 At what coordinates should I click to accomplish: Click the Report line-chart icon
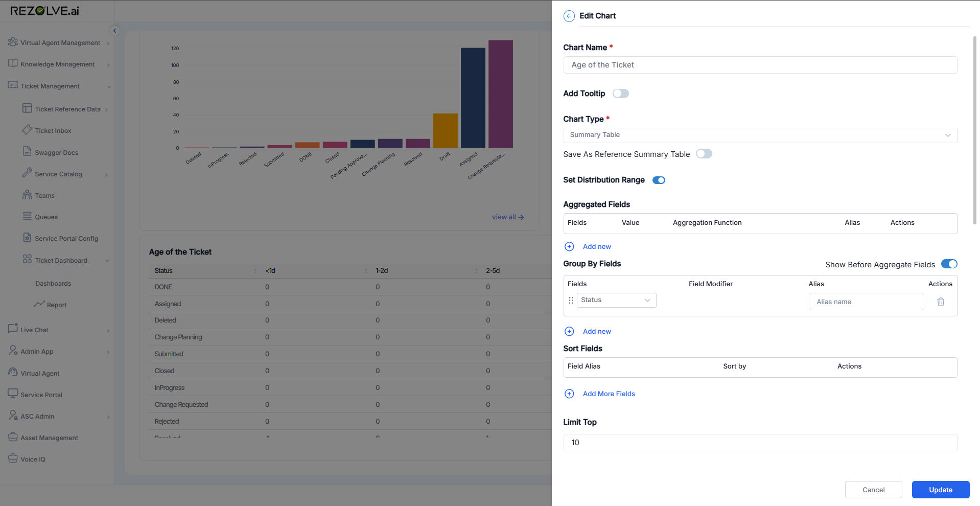click(x=39, y=304)
